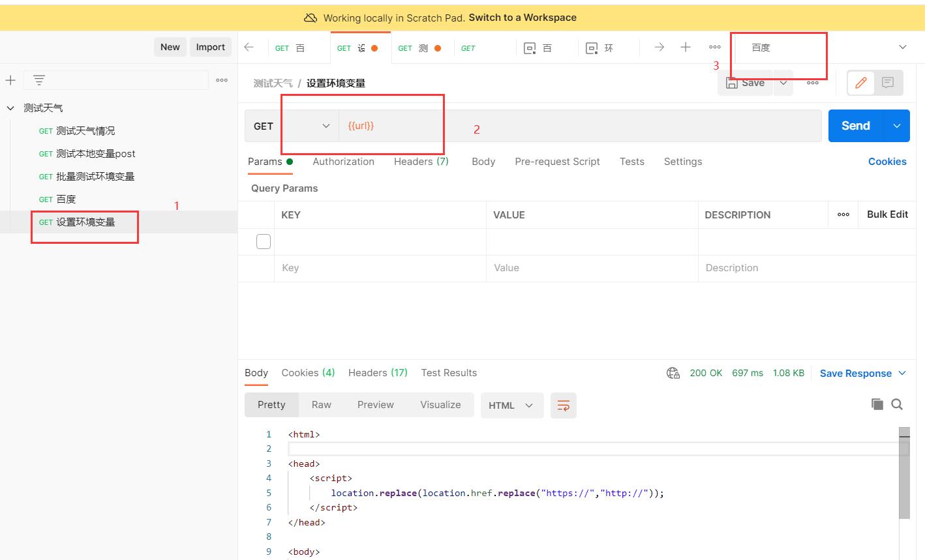Click the network globe icon
Image resolution: width=925 pixels, height=560 pixels.
[x=673, y=373]
